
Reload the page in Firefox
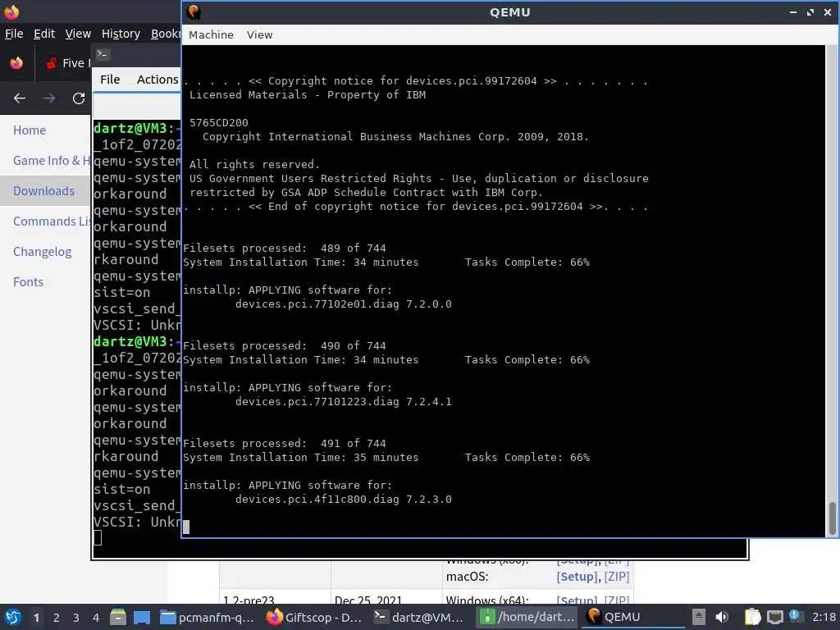coord(79,98)
